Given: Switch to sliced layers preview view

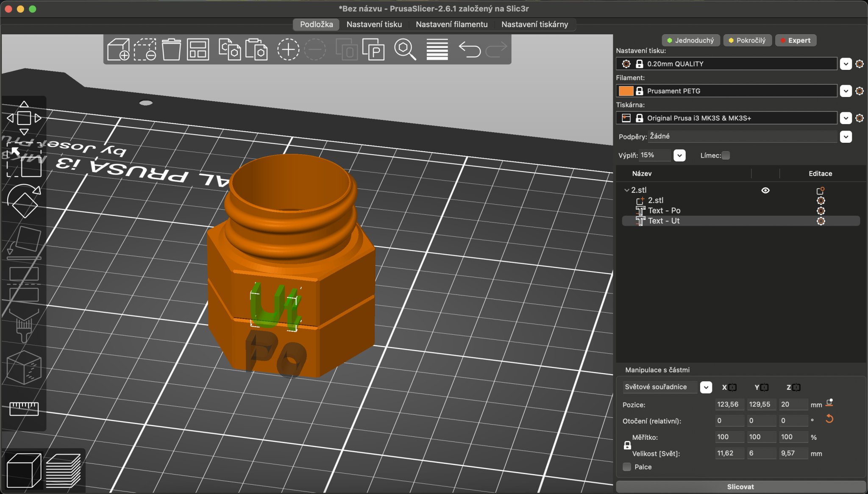Looking at the screenshot, I should click(x=63, y=471).
